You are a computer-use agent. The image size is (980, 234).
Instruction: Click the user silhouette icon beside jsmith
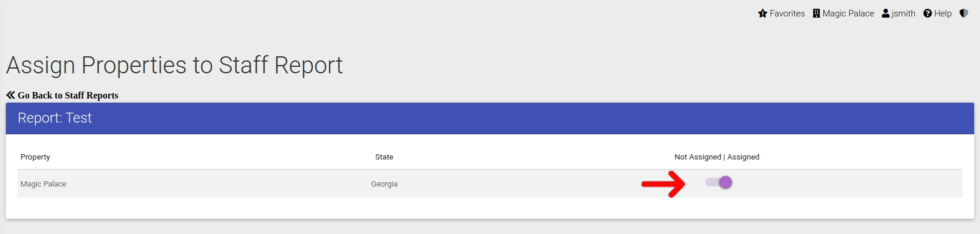click(x=886, y=13)
